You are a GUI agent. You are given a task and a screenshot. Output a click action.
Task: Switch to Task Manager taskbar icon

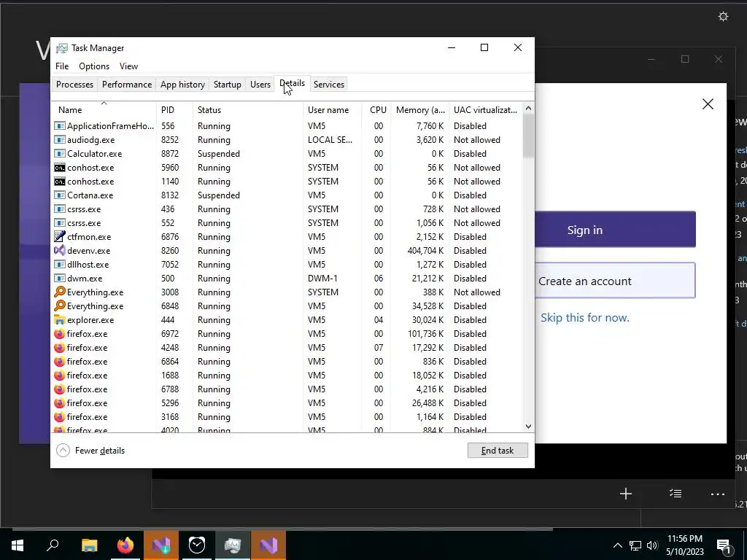point(233,545)
